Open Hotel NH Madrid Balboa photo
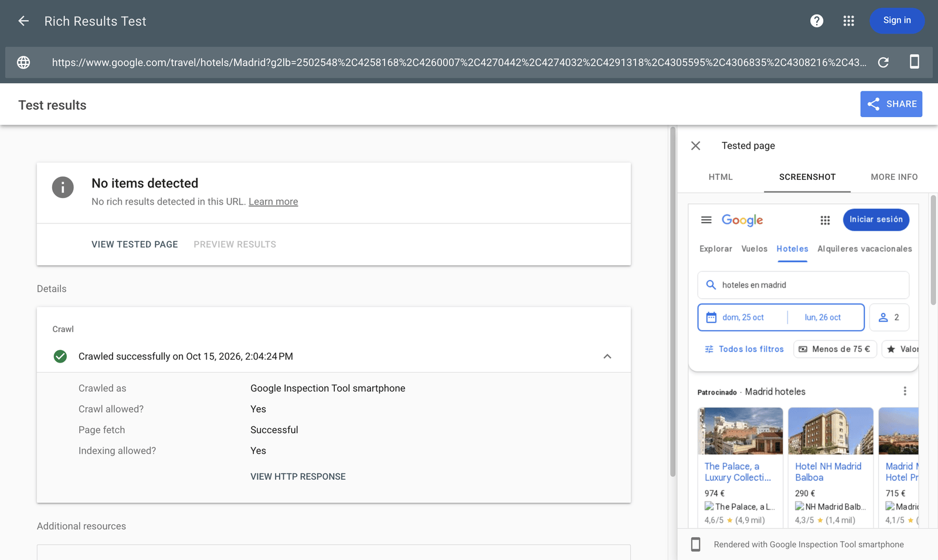The image size is (938, 560). tap(831, 431)
